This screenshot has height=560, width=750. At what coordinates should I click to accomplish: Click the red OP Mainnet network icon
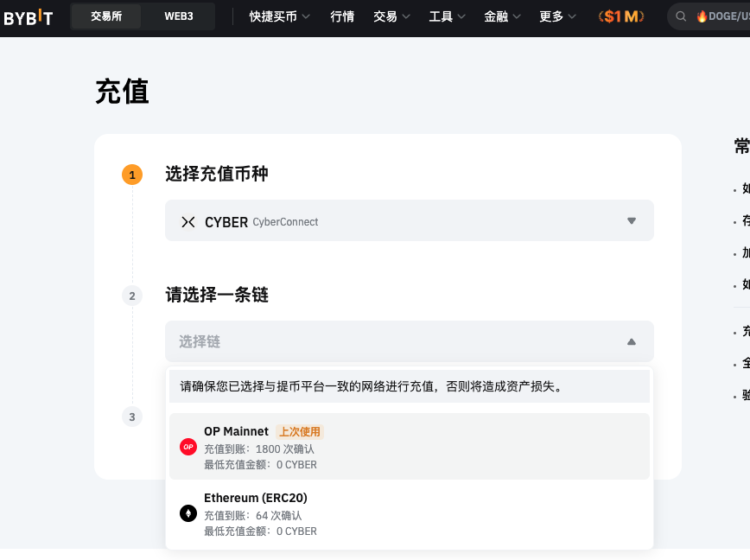(x=187, y=447)
